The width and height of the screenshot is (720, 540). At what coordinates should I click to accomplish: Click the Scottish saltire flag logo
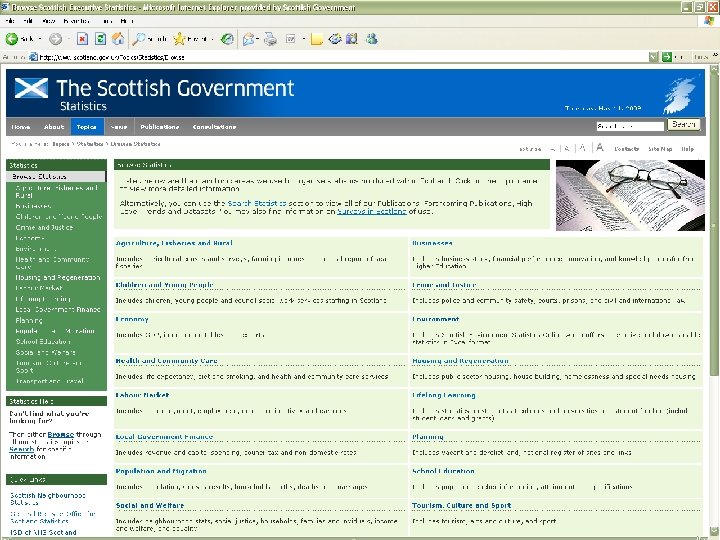[x=31, y=88]
